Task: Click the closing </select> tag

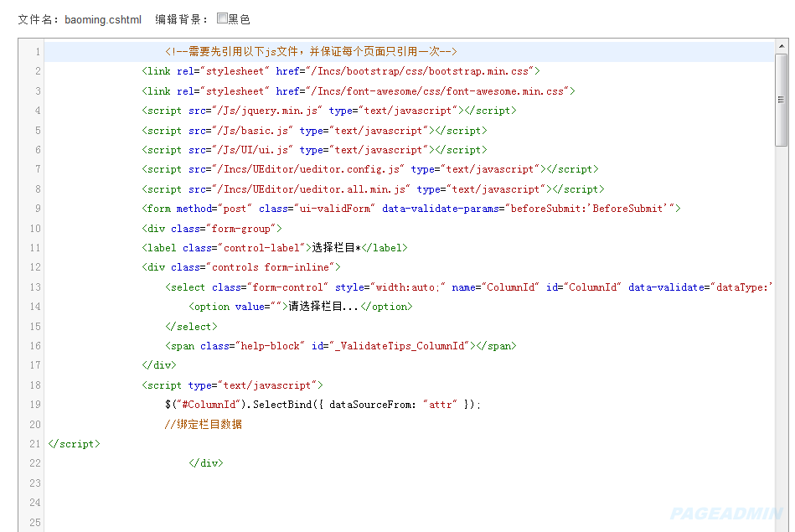Action: pos(191,327)
